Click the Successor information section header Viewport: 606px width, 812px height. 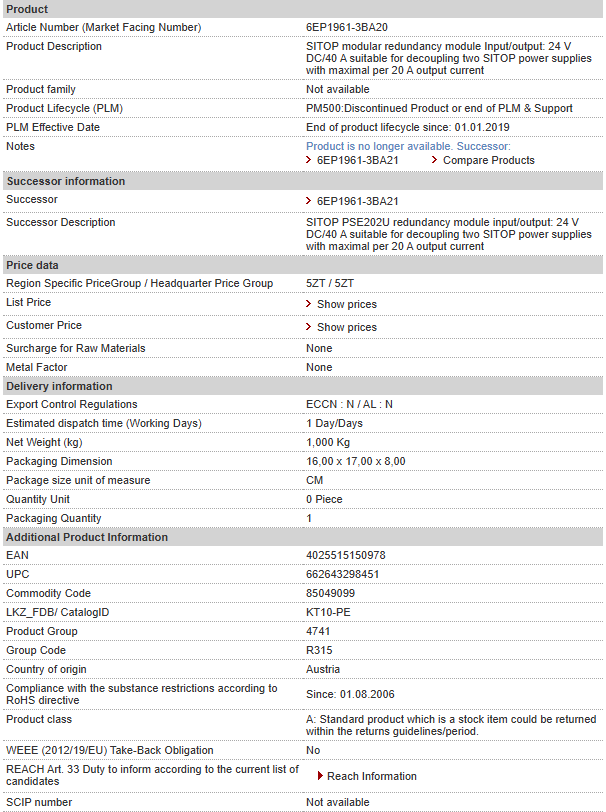coord(66,181)
